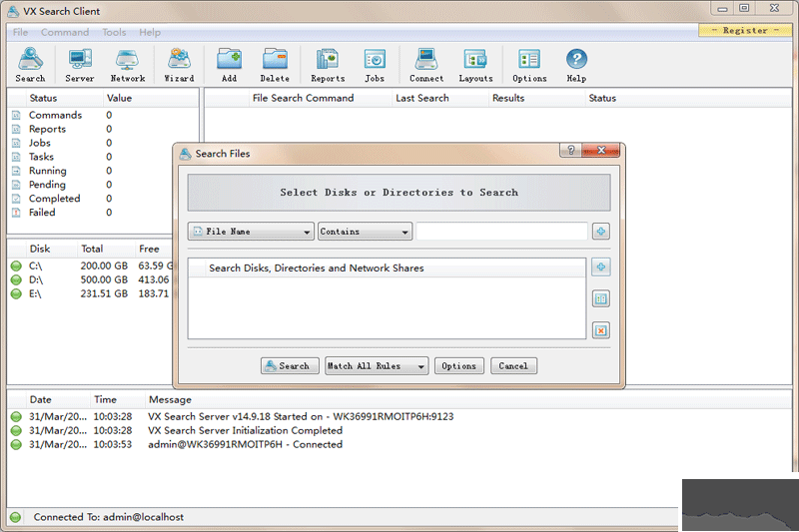The height and width of the screenshot is (532, 799).
Task: Close the Search Files dialog
Action: [x=601, y=150]
